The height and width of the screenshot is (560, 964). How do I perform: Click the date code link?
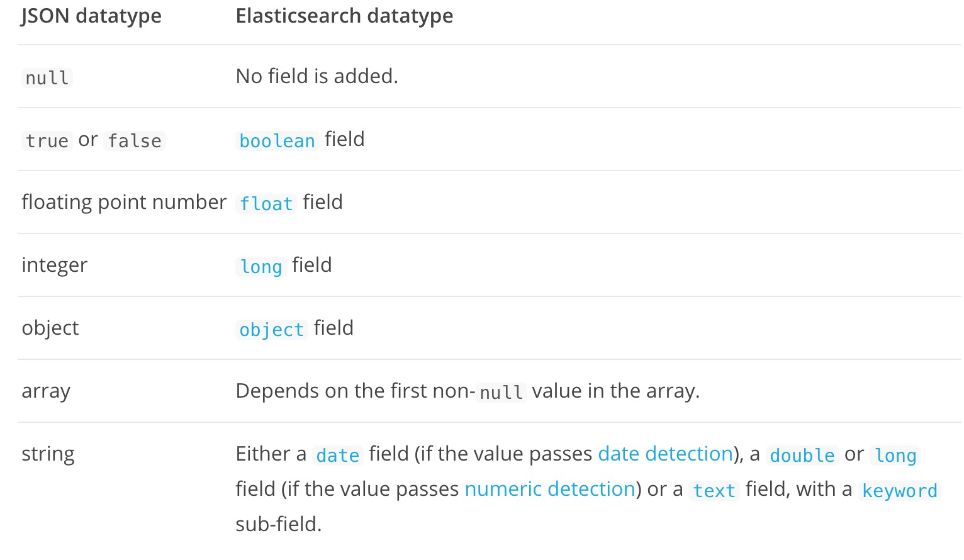pos(338,456)
